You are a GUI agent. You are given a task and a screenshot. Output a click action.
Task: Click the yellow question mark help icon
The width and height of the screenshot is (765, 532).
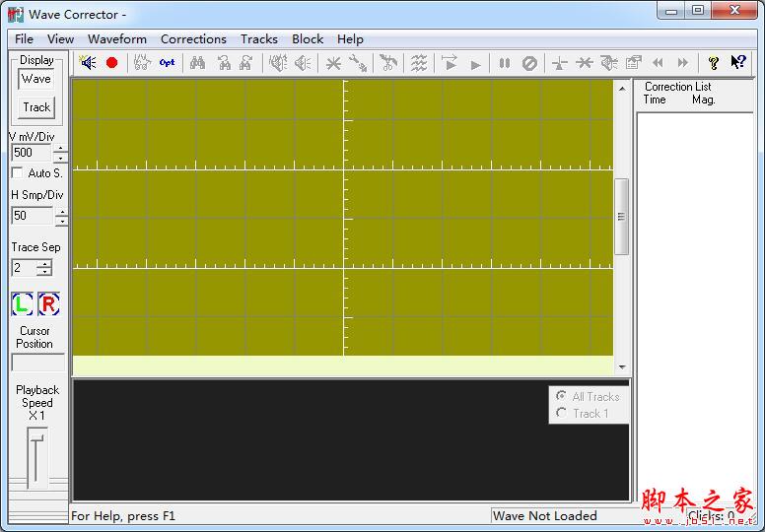(x=714, y=63)
